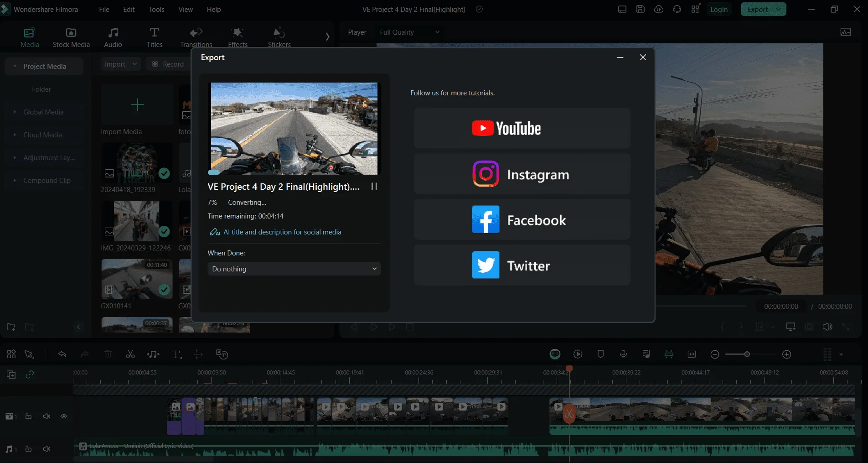Open the View menu

pos(186,9)
